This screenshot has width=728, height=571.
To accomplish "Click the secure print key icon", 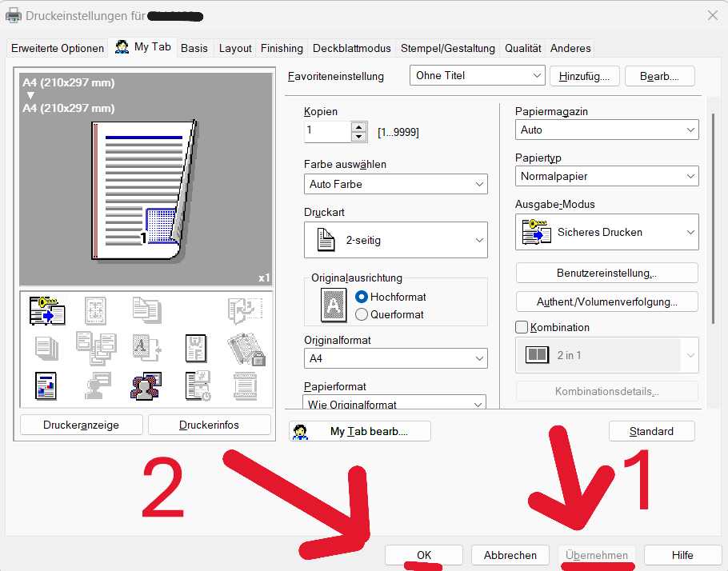I will [46, 310].
